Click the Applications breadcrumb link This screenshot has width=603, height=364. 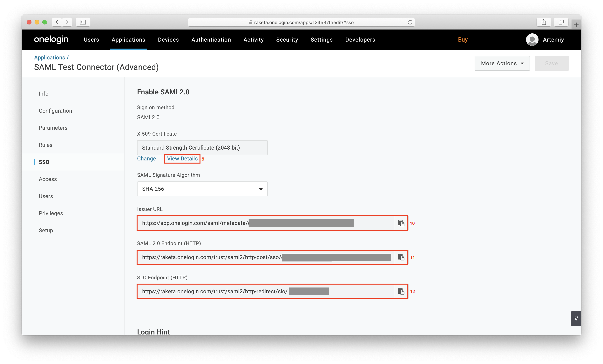[x=49, y=57]
